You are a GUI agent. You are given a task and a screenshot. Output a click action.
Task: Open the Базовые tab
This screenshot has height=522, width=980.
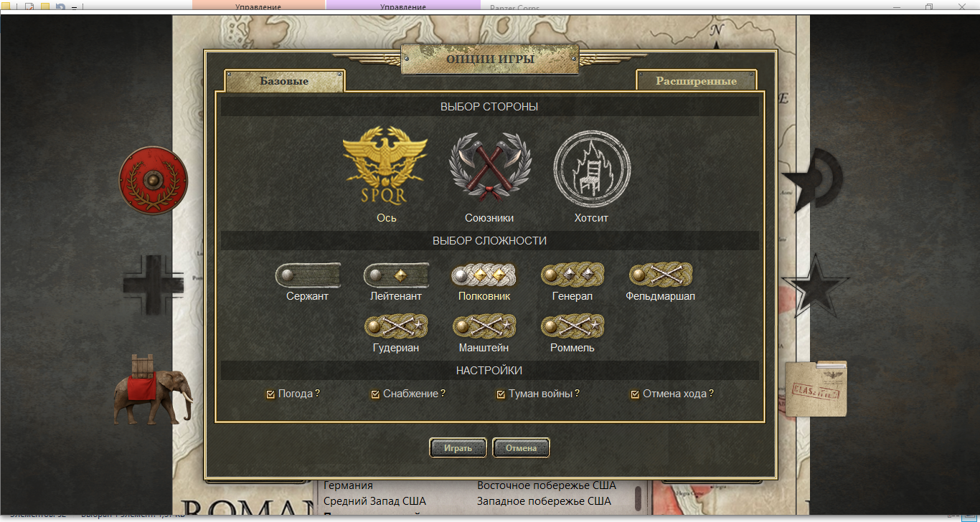coord(284,81)
